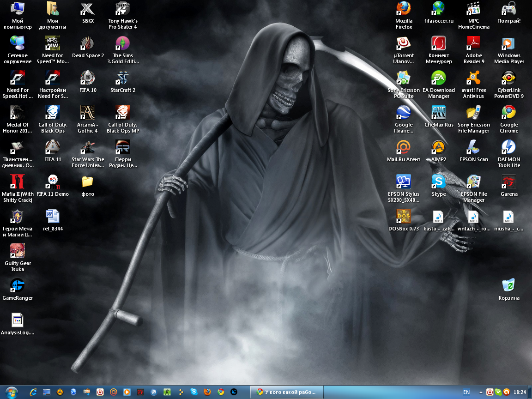Open the DOSBox 0.73 shortcut
Viewport: 532px width, 399px height.
pos(404,217)
